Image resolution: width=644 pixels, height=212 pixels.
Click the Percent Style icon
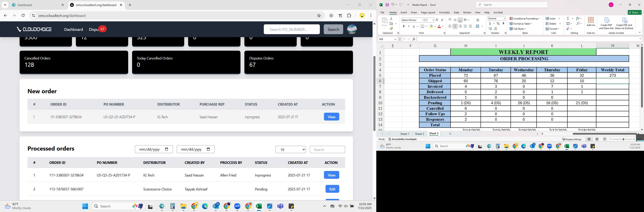point(498,24)
